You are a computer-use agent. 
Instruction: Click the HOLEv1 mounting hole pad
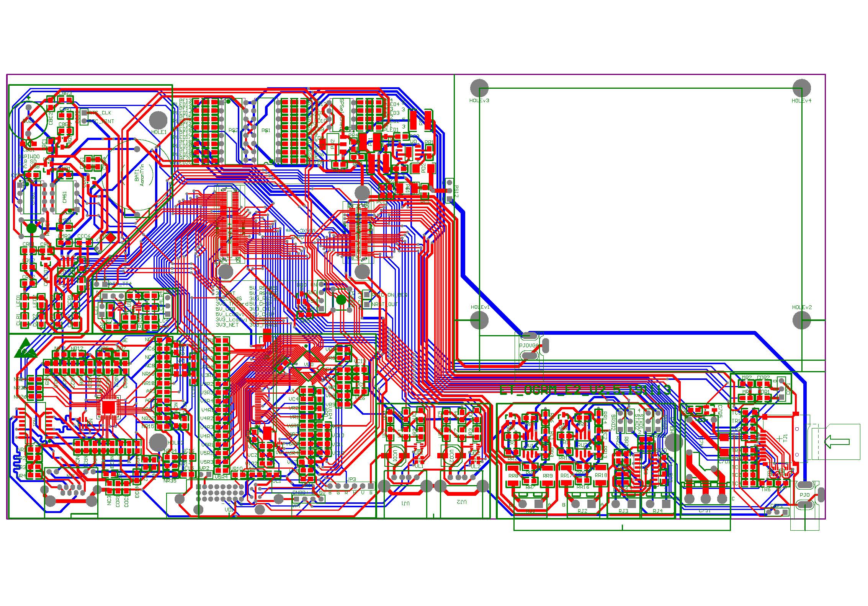point(479,320)
